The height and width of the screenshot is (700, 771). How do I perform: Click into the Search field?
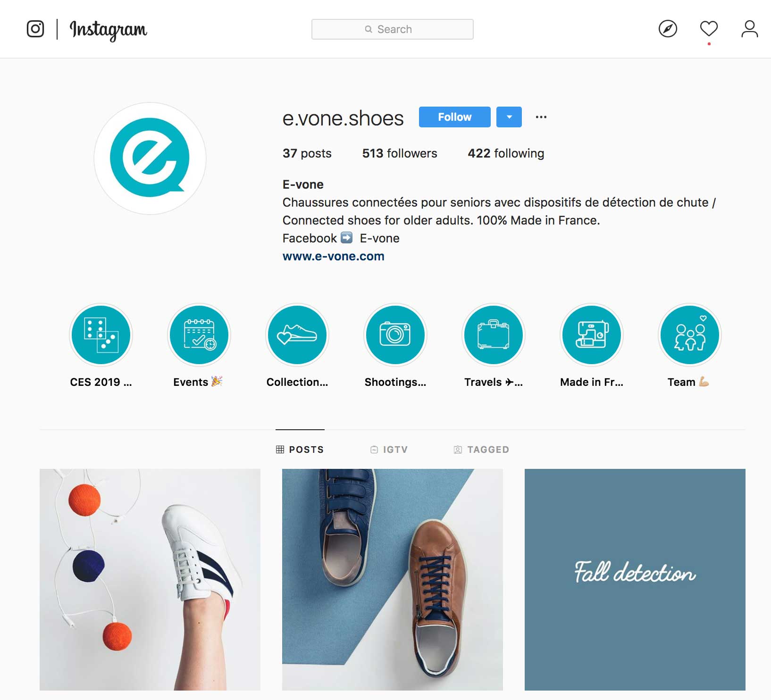(393, 29)
